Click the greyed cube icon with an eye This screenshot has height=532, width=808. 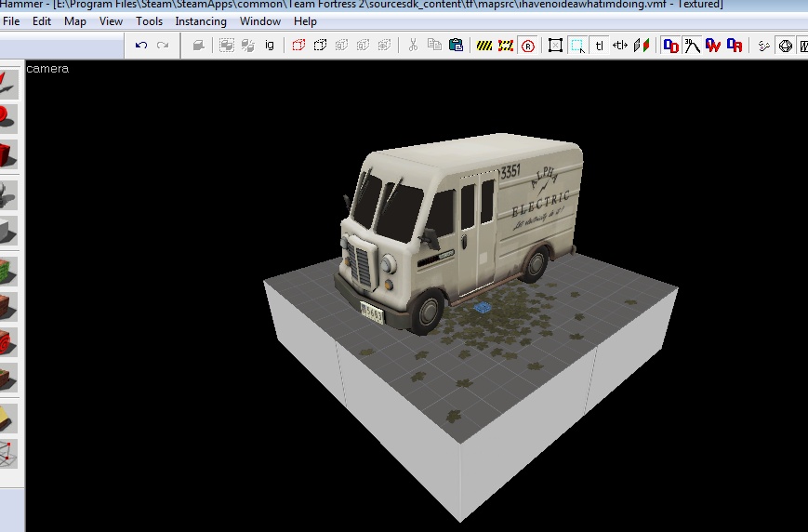pyautogui.click(x=384, y=46)
